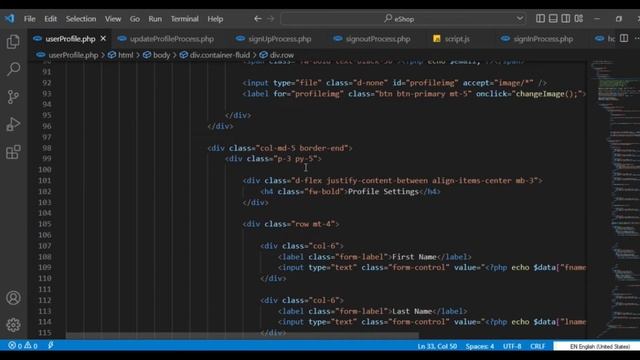This screenshot has width=640, height=360.
Task: Click the "Last Name" label text
Action: (412, 311)
